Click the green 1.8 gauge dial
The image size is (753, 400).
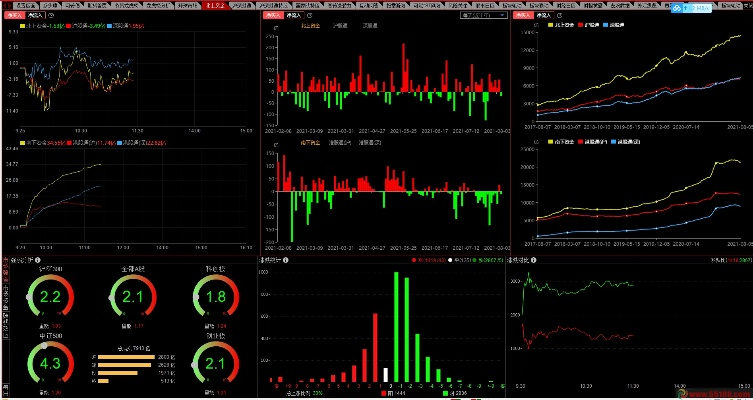(213, 297)
